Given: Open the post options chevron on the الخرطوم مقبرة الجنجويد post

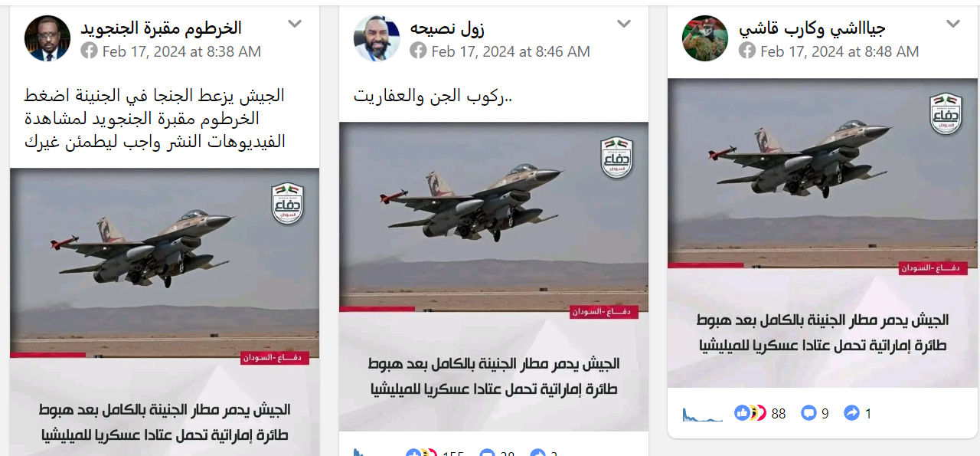Looking at the screenshot, I should click(x=295, y=24).
